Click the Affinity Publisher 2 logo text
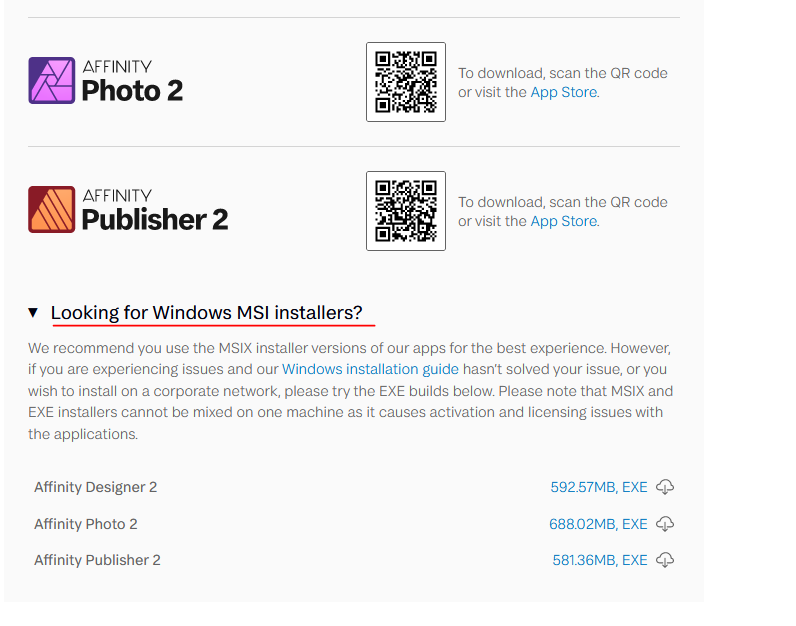This screenshot has height=626, width=796. click(x=155, y=210)
